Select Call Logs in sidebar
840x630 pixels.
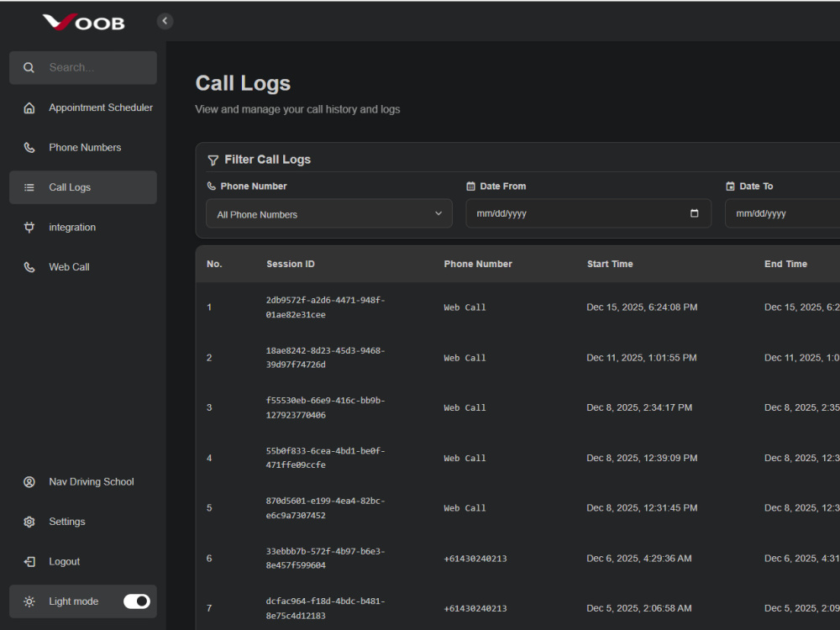pyautogui.click(x=83, y=187)
